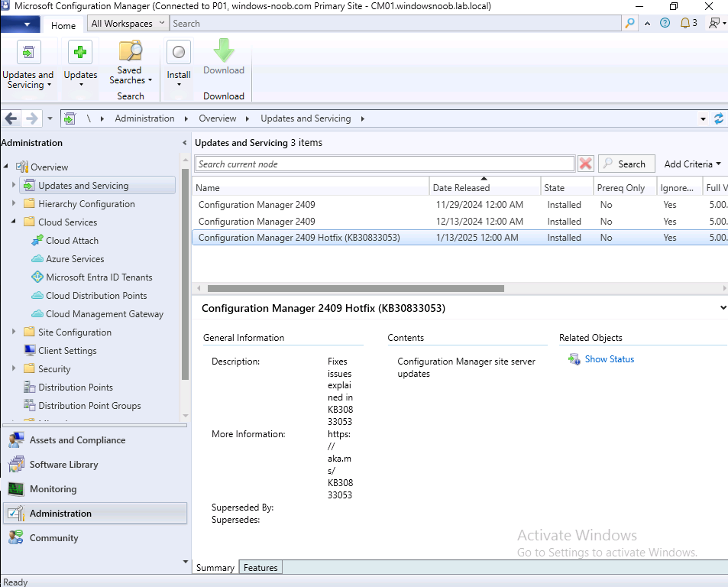Go back with the left arrow
728x587 pixels.
click(11, 118)
